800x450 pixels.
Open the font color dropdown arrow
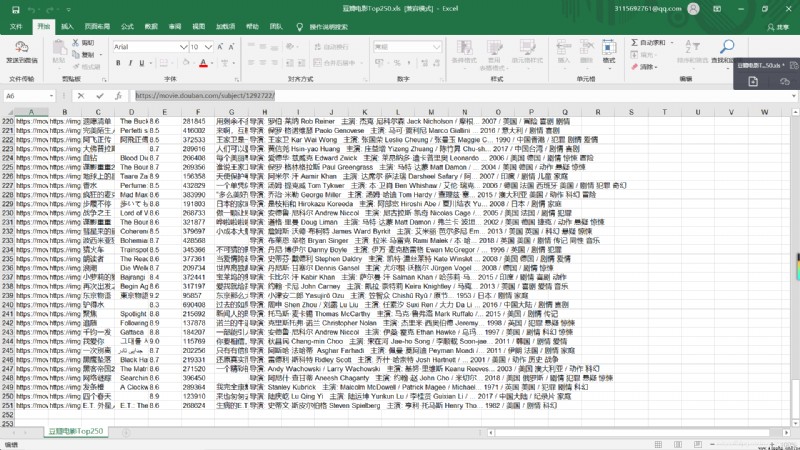pyautogui.click(x=212, y=63)
